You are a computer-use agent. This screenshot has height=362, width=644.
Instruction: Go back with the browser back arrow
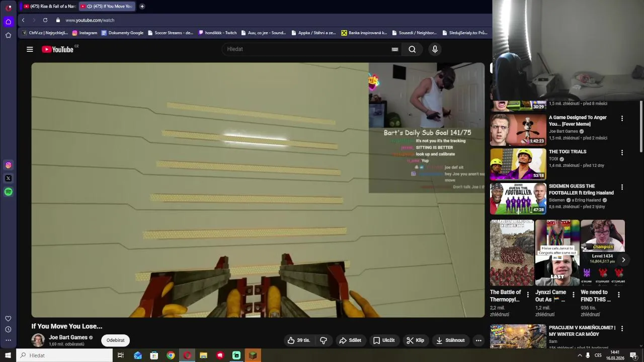pos(23,20)
